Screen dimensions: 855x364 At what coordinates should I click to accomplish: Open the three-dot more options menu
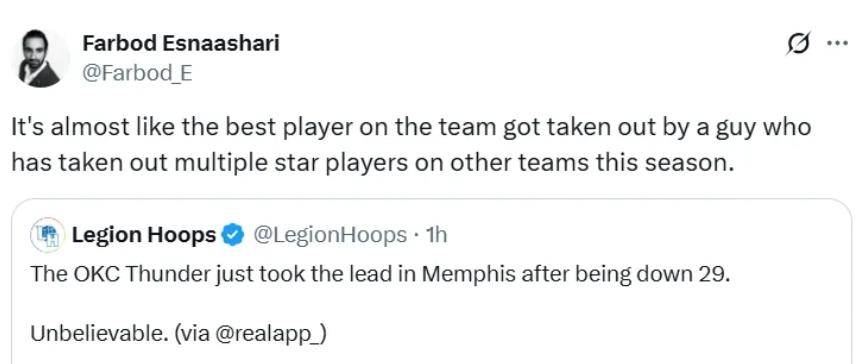tap(838, 44)
